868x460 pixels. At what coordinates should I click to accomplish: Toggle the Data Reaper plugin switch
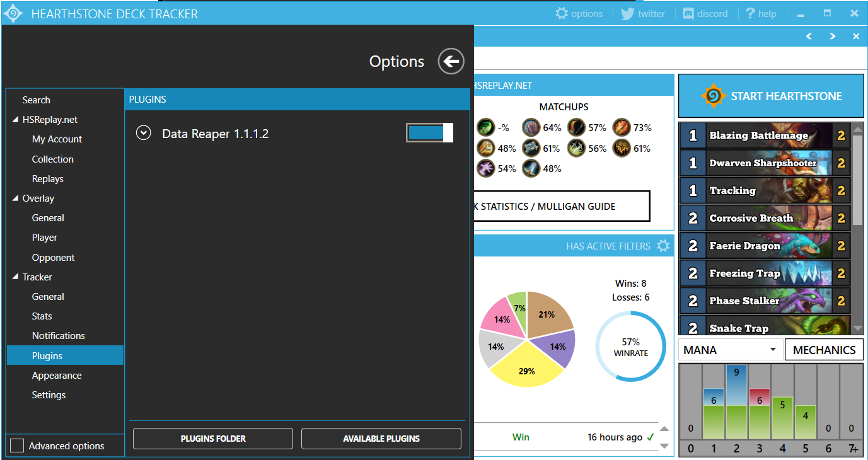429,133
